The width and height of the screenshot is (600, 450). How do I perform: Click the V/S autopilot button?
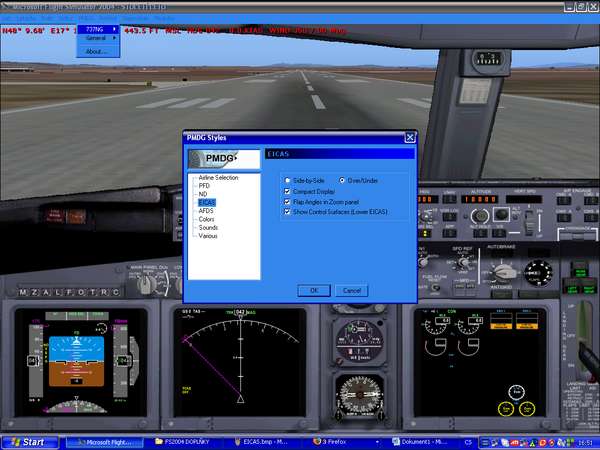click(x=499, y=233)
